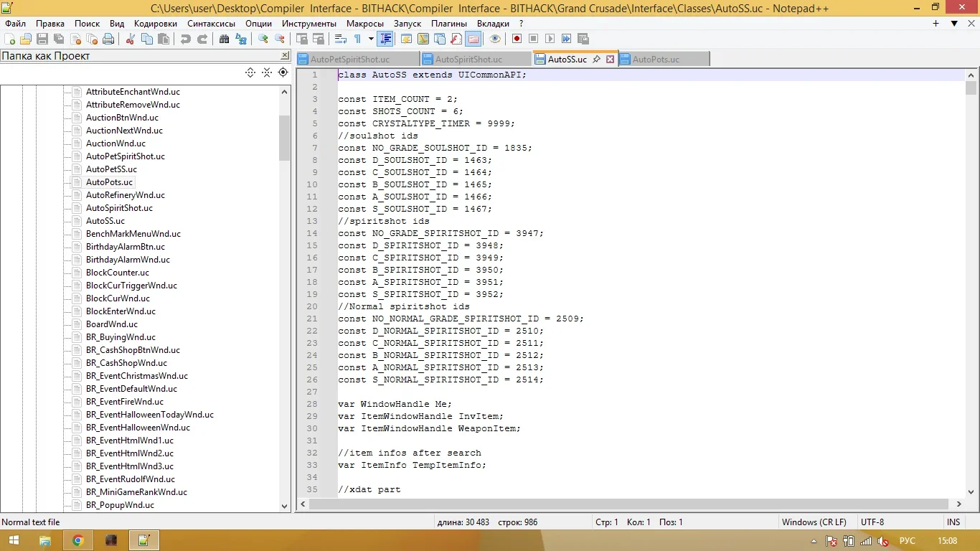
Task: Open the Макросы menu
Action: (365, 24)
